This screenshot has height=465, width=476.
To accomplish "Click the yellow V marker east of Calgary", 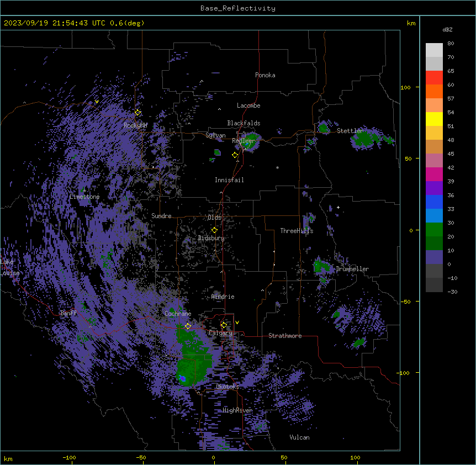I will tap(237, 323).
